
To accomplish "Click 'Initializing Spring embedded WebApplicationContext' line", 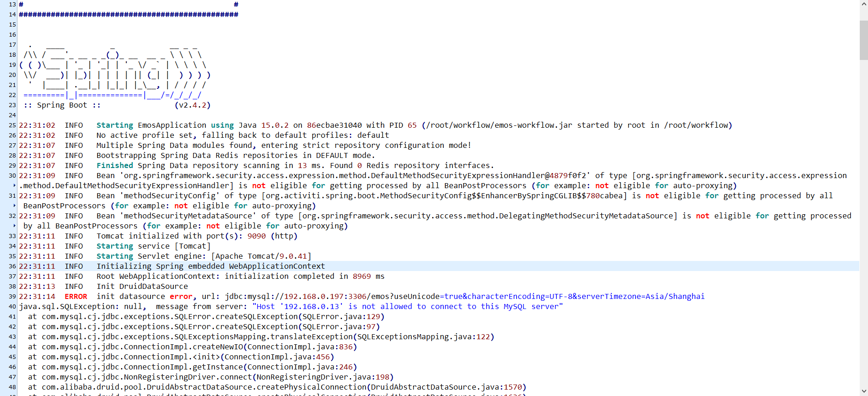I will [210, 266].
